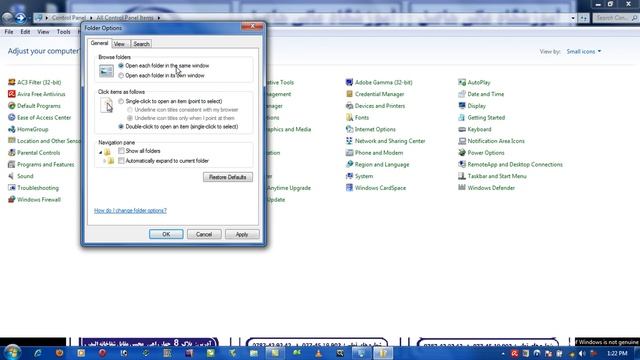Open AC3 Filter (32-bit) icon
Viewport: 640px width, 360px height.
pyautogui.click(x=11, y=82)
